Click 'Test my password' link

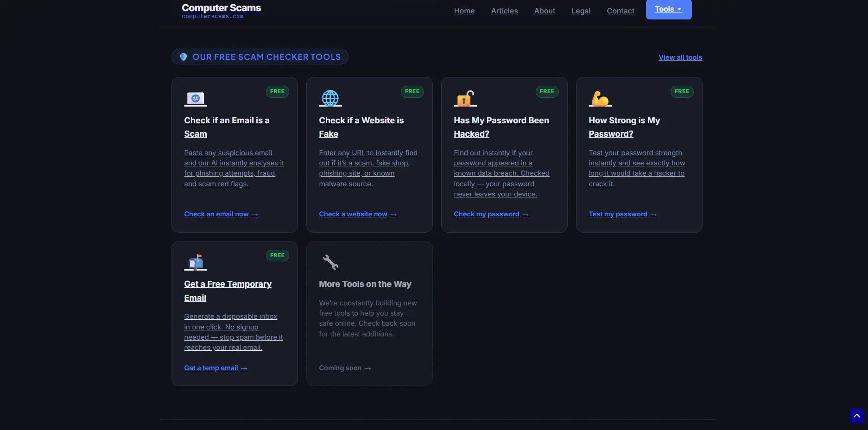tap(622, 214)
